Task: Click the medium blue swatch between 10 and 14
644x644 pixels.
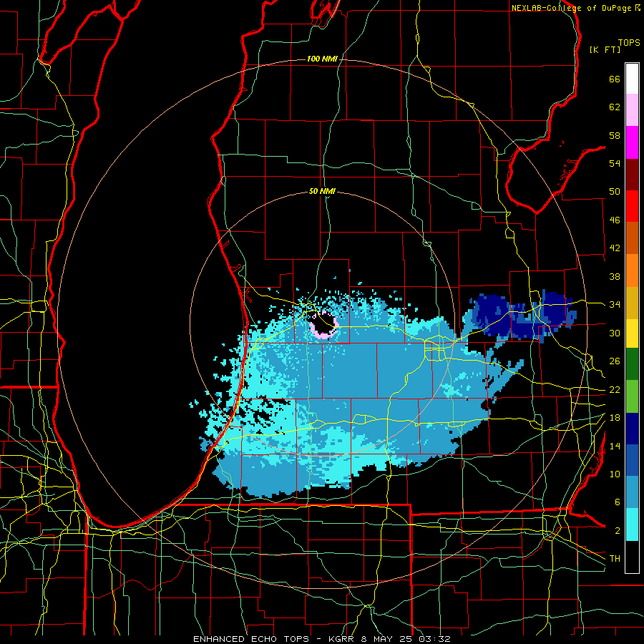Action: click(x=632, y=460)
